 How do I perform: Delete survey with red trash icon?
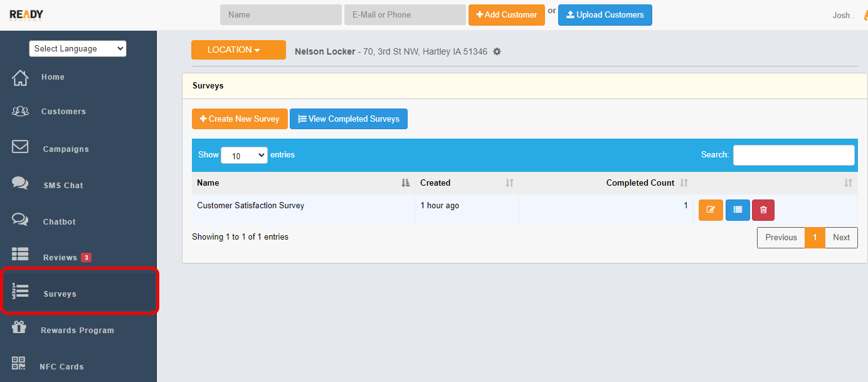click(763, 210)
